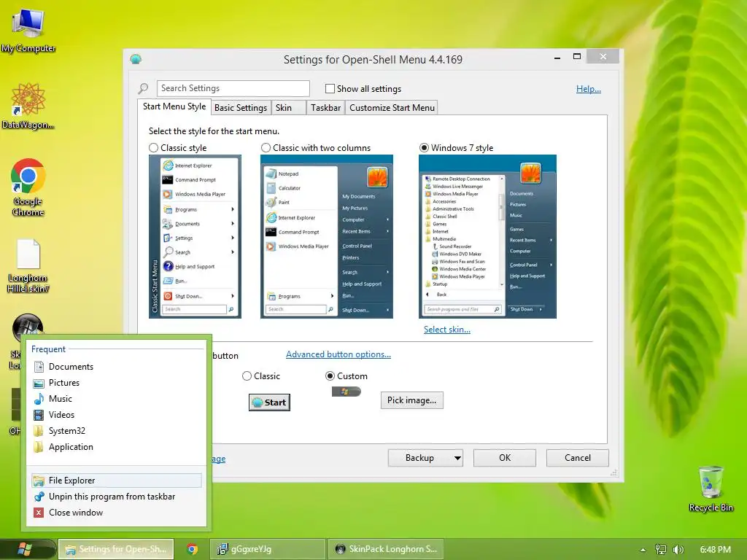Click the OK button
This screenshot has height=560, width=747.
click(x=505, y=458)
